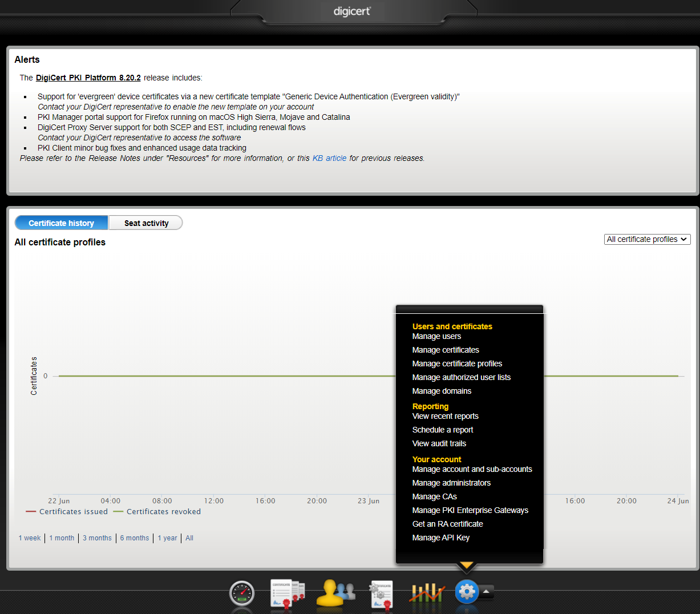Click DigiCert PKI Platform 8.20.2 link
This screenshot has height=614, width=700.
pyautogui.click(x=88, y=78)
